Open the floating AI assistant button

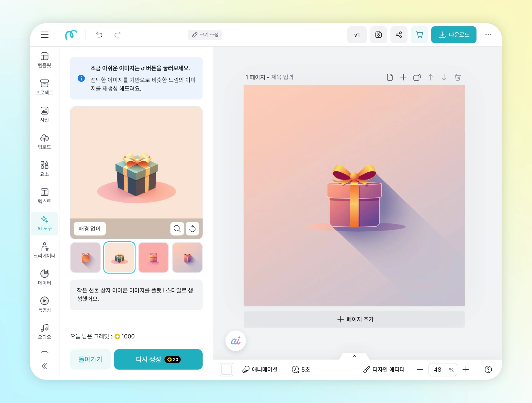coord(235,341)
